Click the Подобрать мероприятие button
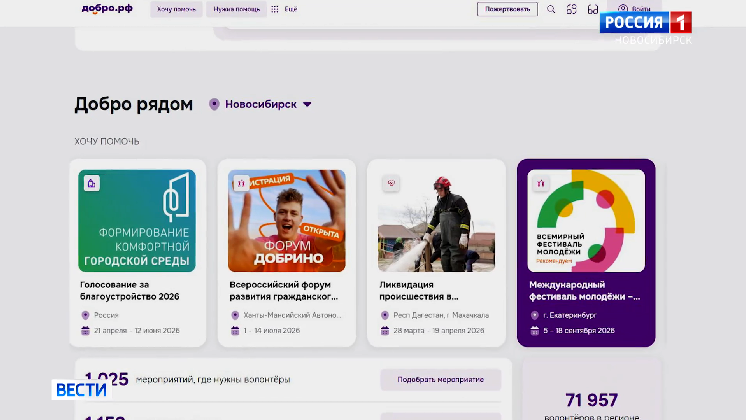This screenshot has height=420, width=746. [441, 380]
